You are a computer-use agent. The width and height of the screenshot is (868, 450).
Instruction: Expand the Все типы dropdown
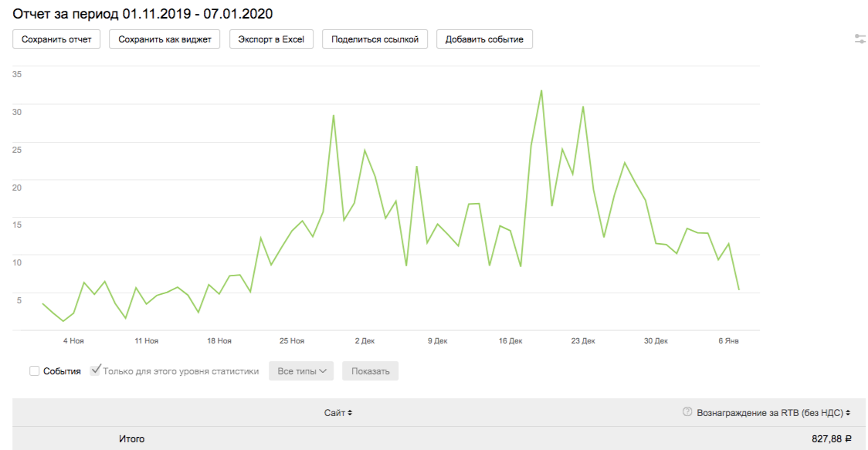point(301,371)
